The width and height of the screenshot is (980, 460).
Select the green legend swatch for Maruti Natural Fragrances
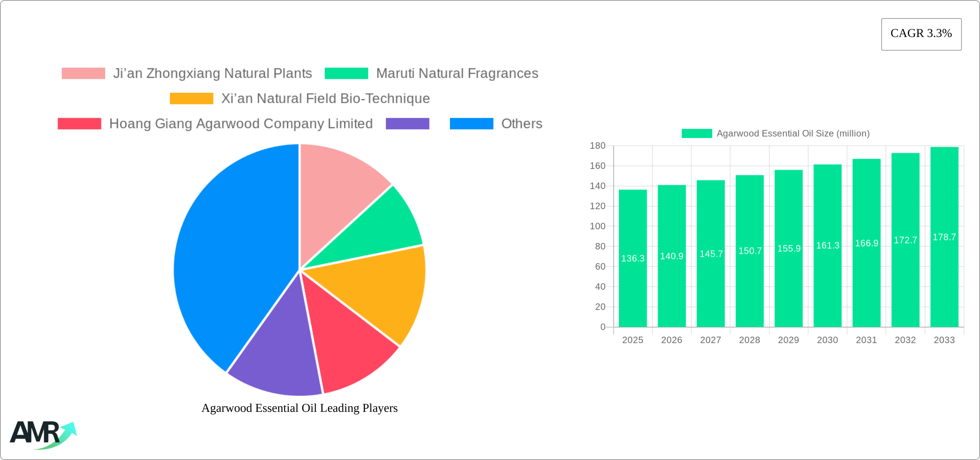pos(346,73)
